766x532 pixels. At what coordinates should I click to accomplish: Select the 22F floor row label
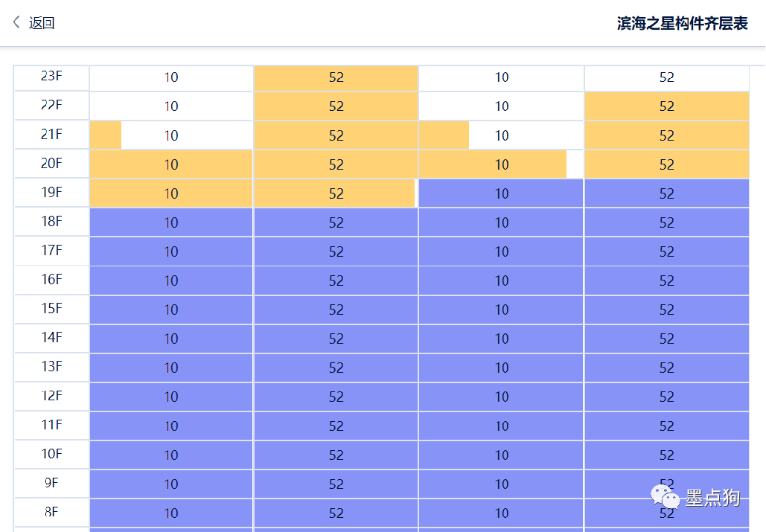pyautogui.click(x=51, y=106)
